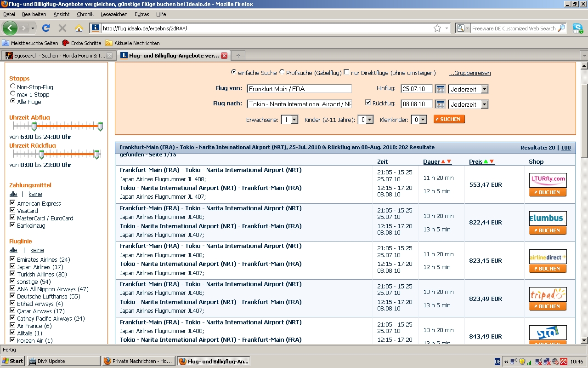Open the Rückflug calendar date picker icon
The height and width of the screenshot is (368, 588).
(440, 104)
